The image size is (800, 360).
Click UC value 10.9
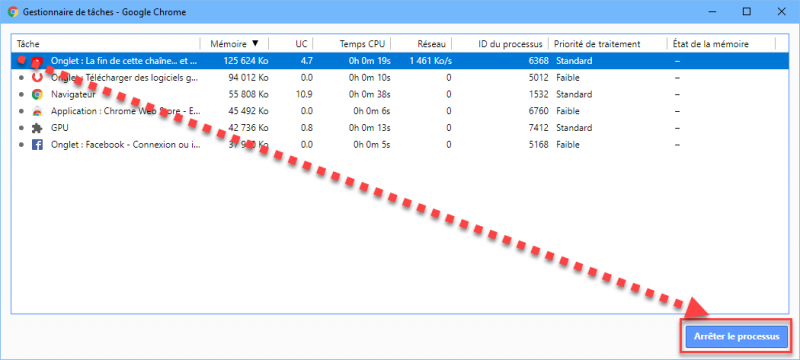[x=305, y=94]
